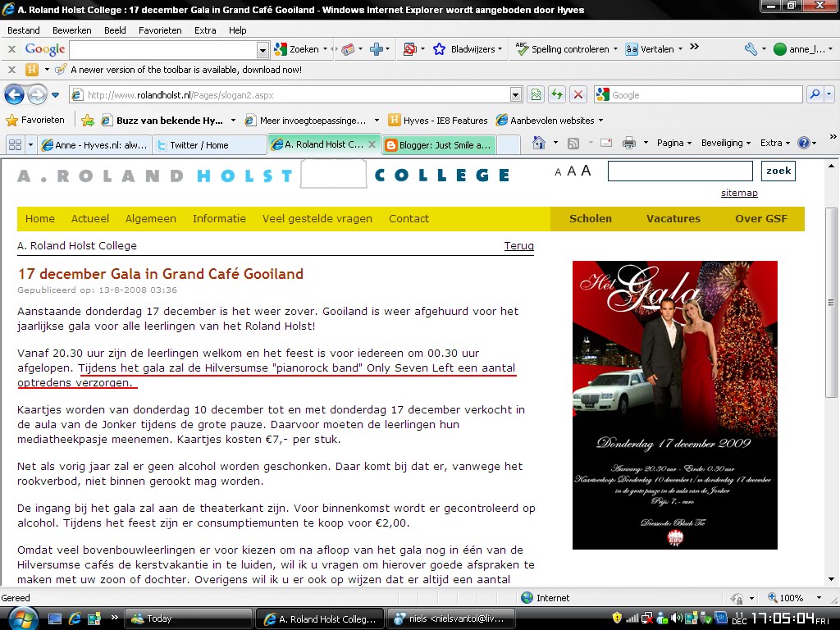This screenshot has height=630, width=840.
Task: Expand the search provider dropdown arrow
Action: coord(829,95)
